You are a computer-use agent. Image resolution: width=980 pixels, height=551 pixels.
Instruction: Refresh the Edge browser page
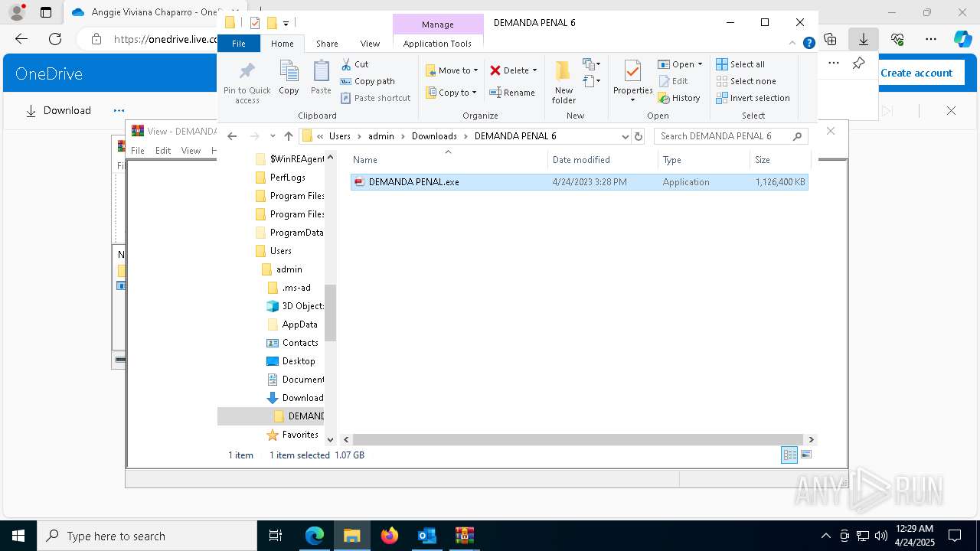click(x=55, y=39)
